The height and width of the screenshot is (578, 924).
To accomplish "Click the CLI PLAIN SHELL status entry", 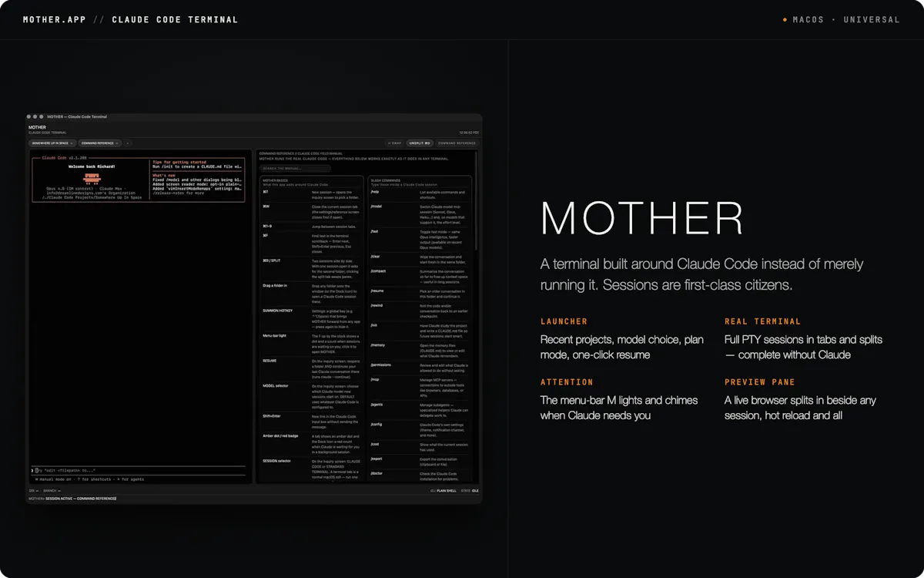I will point(443,490).
